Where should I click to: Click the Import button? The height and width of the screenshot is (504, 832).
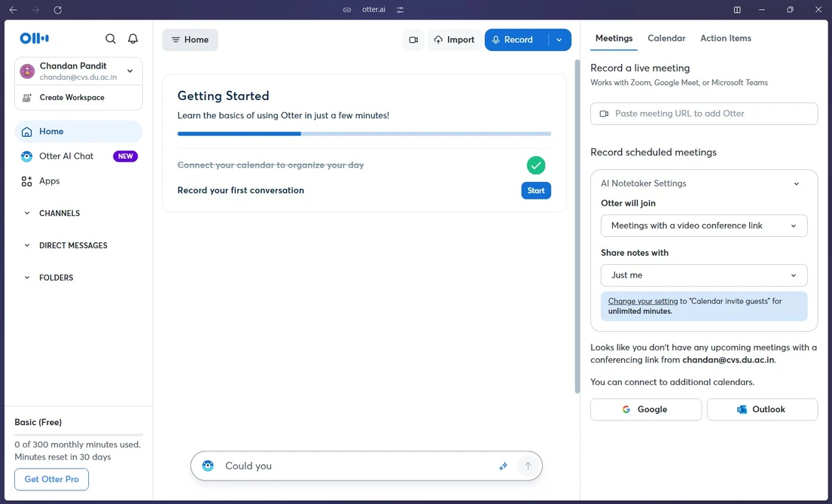pos(454,40)
